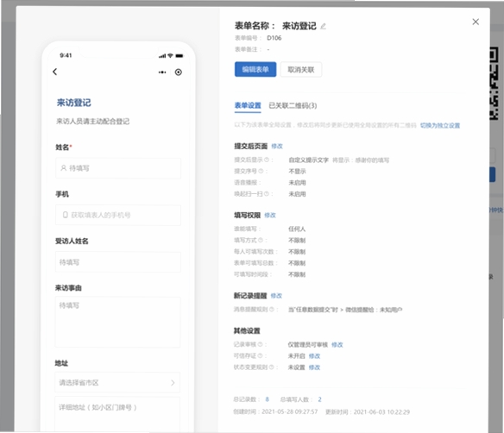This screenshot has width=504, height=433.
Task: Click the pencil edit icon beside 来访登记 title
Action: pyautogui.click(x=323, y=27)
